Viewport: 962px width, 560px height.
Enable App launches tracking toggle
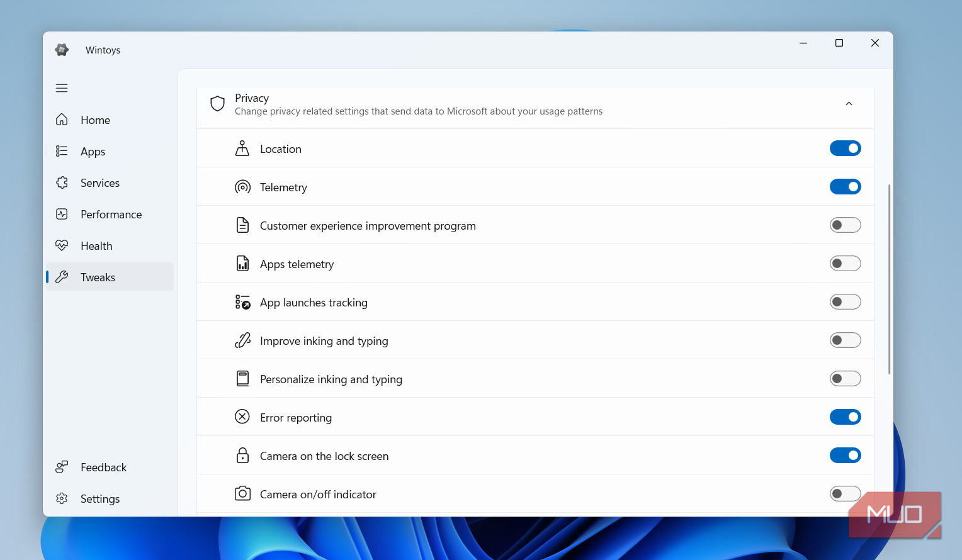tap(845, 302)
